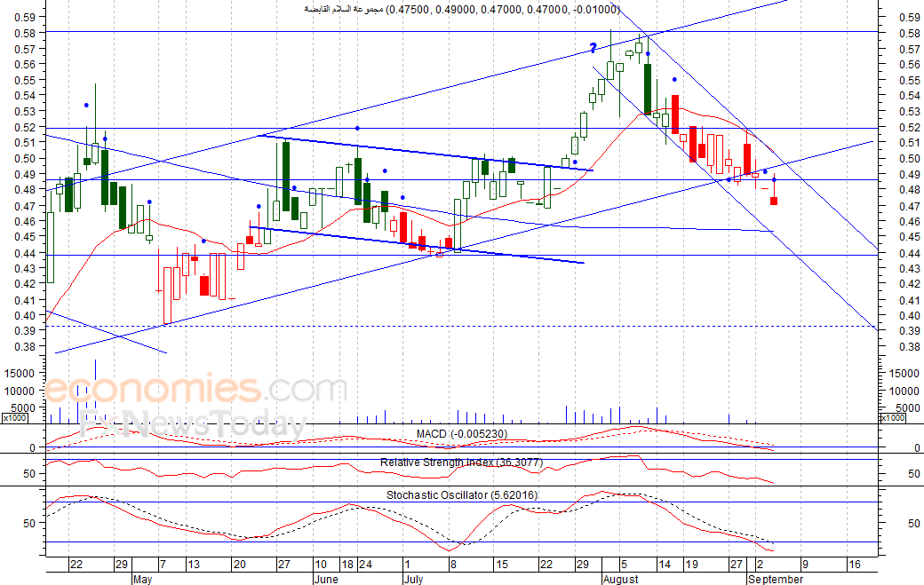This screenshot has width=924, height=585.
Task: Click 0.58 on the right price axis
Action: (x=910, y=34)
